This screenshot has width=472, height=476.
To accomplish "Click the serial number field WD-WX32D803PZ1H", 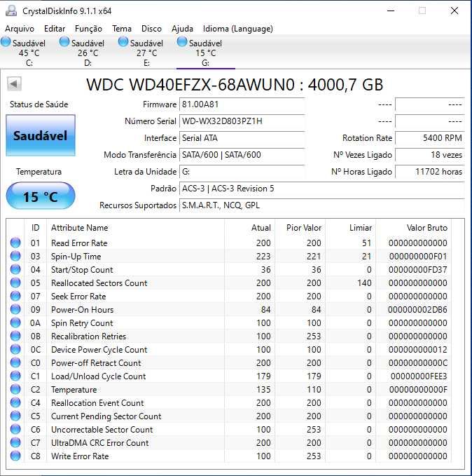I will [x=242, y=121].
